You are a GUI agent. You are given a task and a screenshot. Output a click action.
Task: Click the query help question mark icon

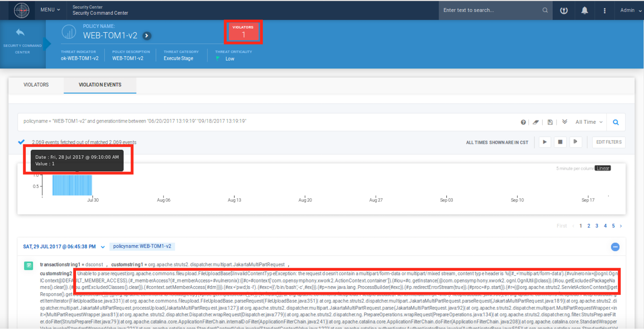coord(523,122)
